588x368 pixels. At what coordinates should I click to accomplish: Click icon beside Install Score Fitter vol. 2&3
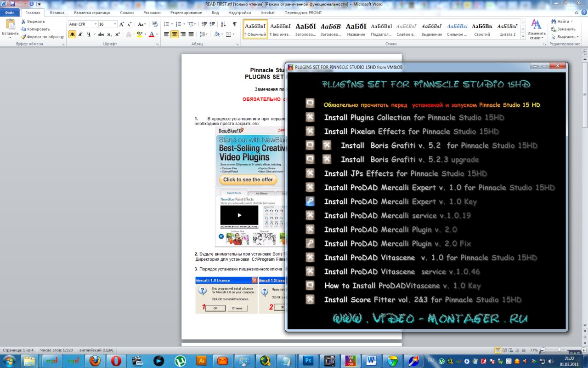310,299
